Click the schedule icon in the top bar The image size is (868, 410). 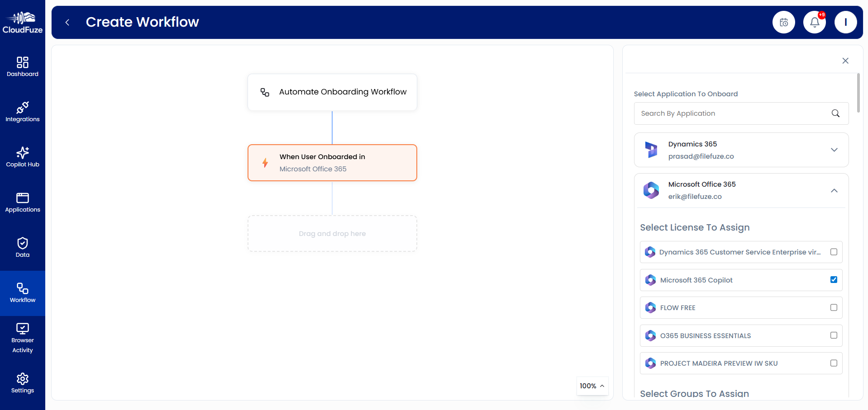pyautogui.click(x=783, y=22)
